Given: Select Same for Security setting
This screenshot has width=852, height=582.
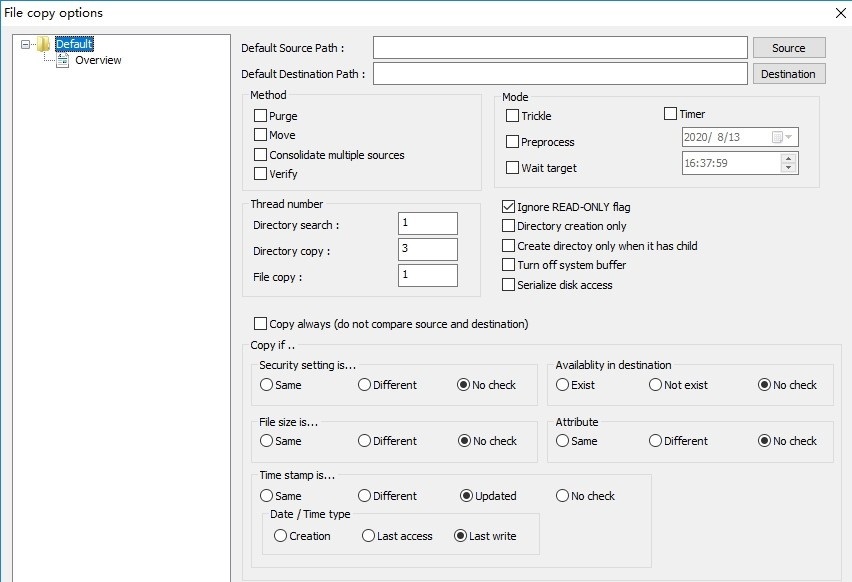Looking at the screenshot, I should 266,385.
